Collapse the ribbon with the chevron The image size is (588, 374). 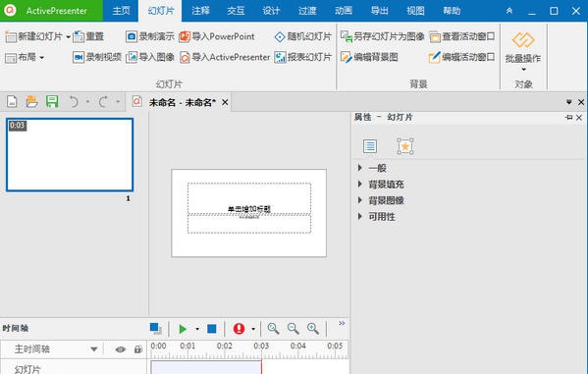pyautogui.click(x=509, y=11)
